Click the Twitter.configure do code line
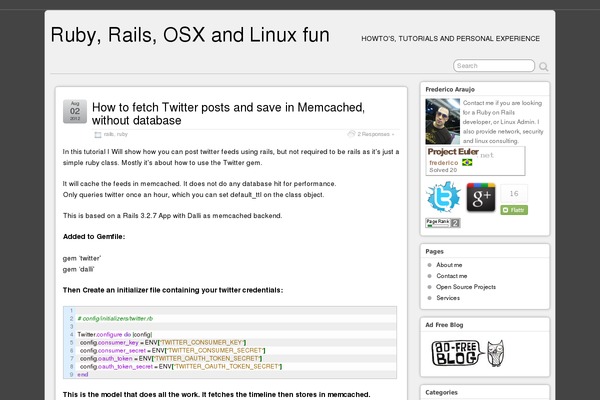 [x=114, y=335]
